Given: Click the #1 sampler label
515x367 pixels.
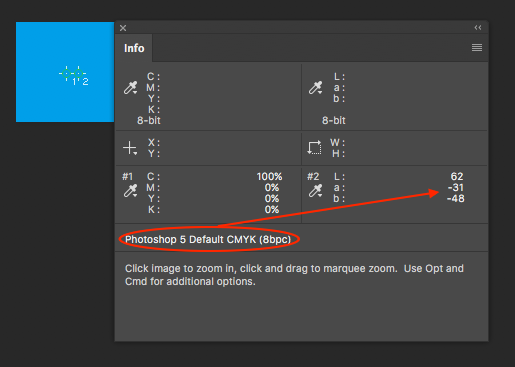Looking at the screenshot, I should pyautogui.click(x=127, y=176).
